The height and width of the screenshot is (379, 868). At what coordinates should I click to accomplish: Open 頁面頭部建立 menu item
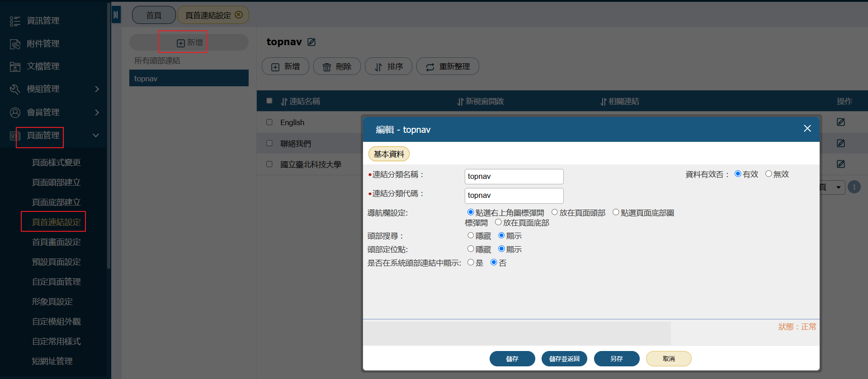[x=56, y=182]
